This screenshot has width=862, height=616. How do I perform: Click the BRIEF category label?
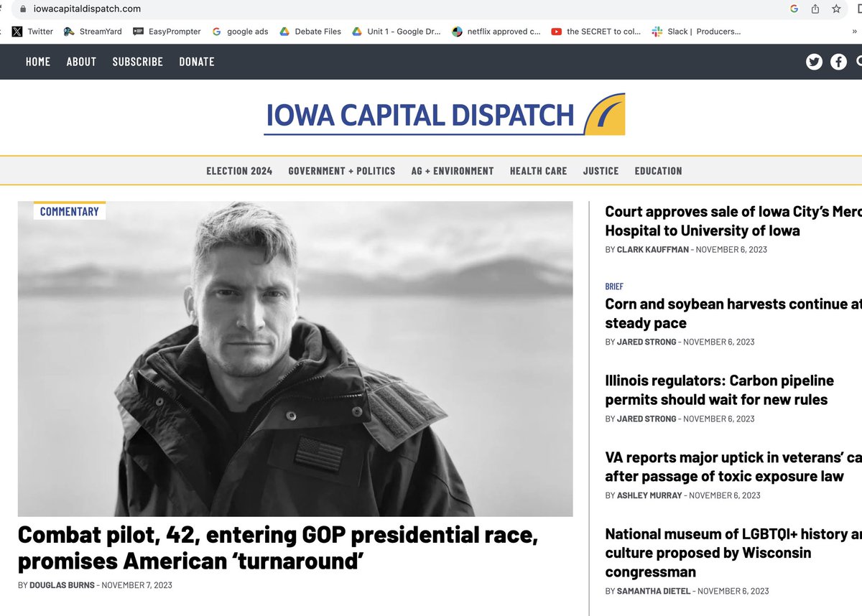pyautogui.click(x=614, y=286)
